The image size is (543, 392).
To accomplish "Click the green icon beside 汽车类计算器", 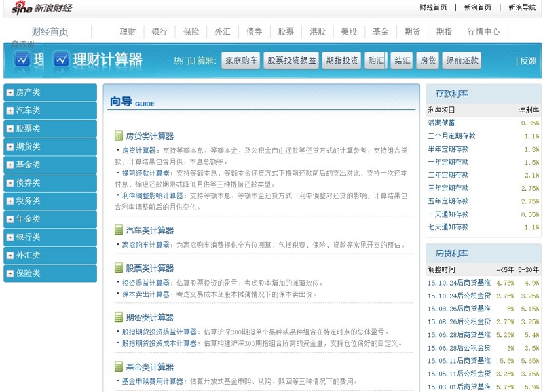I will click(x=119, y=231).
